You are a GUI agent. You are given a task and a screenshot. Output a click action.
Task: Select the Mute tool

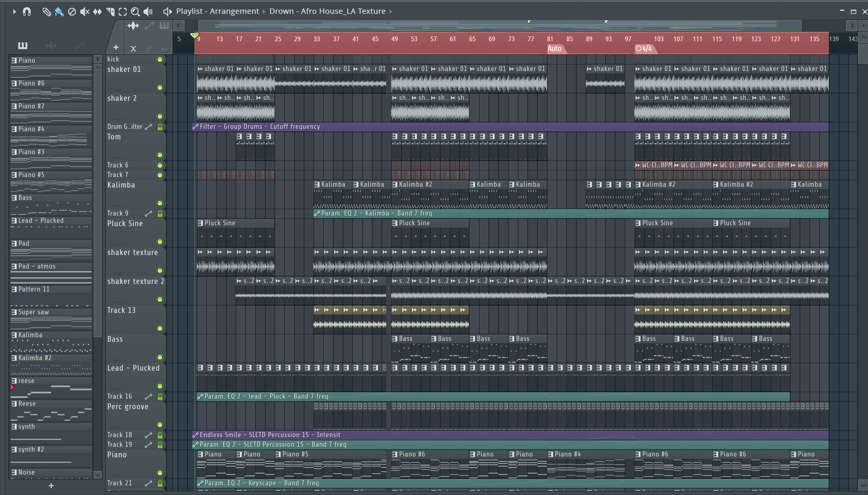click(x=84, y=11)
